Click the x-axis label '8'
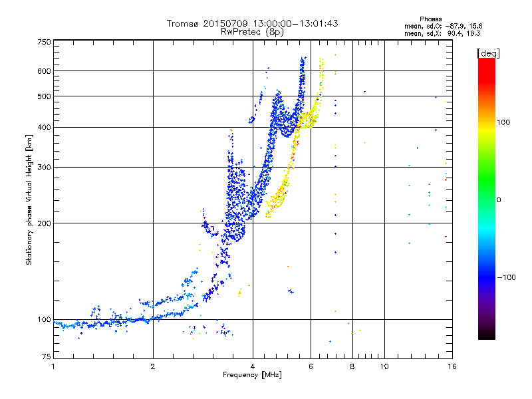Viewport: 532px width, 399px height. pyautogui.click(x=352, y=366)
